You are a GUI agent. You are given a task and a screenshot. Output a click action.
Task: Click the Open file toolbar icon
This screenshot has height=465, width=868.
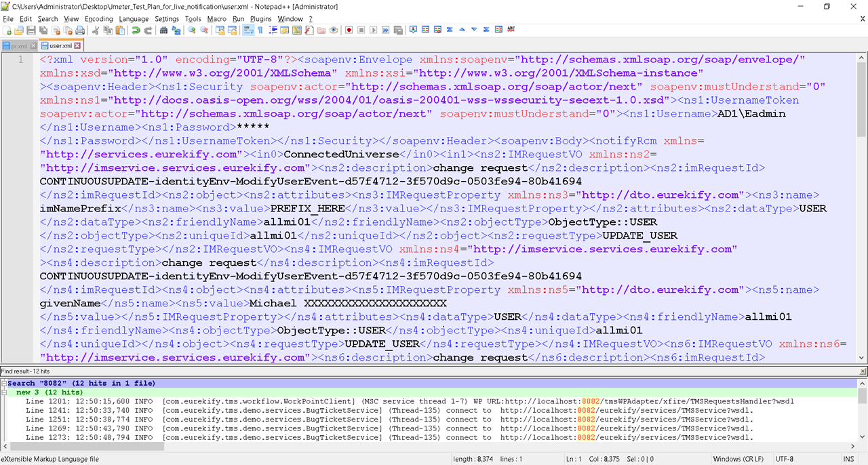[x=19, y=30]
